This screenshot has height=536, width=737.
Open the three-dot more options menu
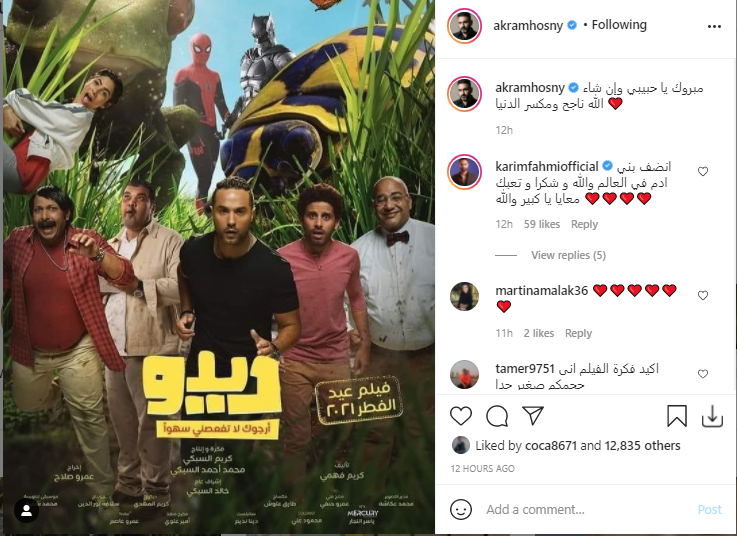coord(714,26)
